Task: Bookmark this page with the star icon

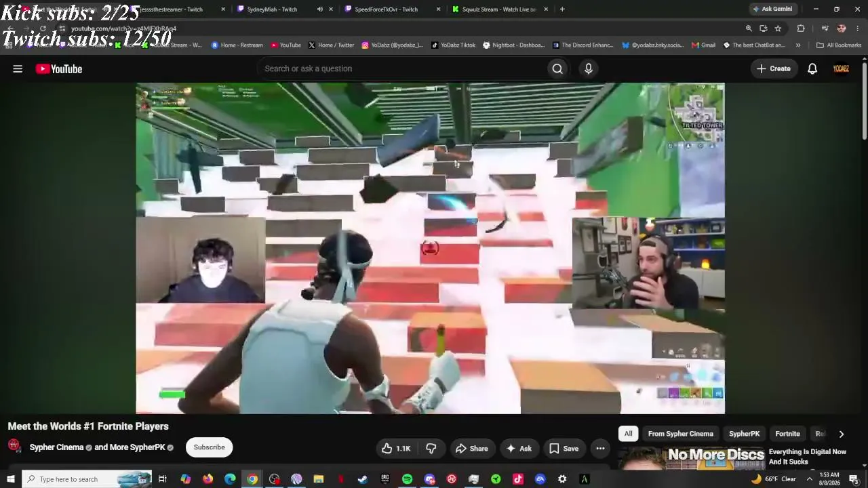Action: (778, 28)
